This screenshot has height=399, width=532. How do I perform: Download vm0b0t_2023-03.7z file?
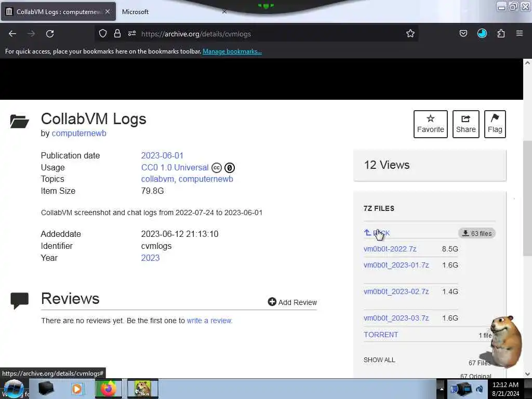pos(396,318)
